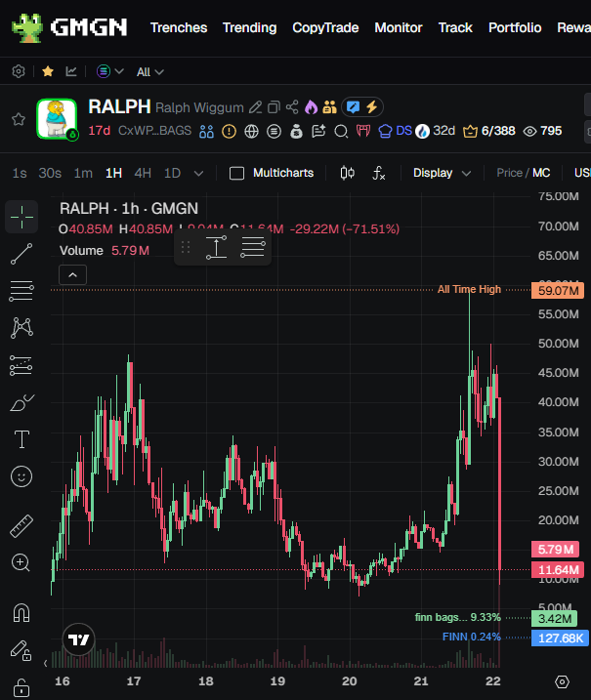The height and width of the screenshot is (700, 591).
Task: Copy the token address with the copy icon
Action: 274,107
